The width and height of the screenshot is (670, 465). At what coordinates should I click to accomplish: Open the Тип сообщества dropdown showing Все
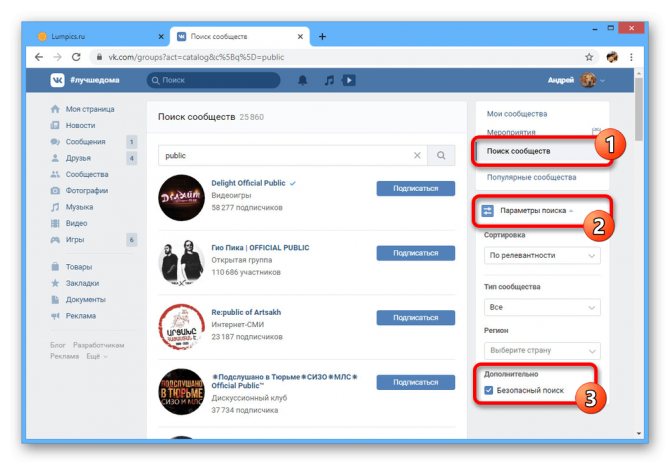point(542,307)
